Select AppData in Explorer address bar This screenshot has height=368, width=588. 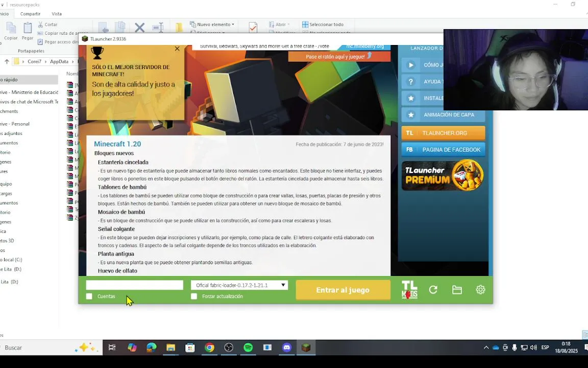pos(59,61)
